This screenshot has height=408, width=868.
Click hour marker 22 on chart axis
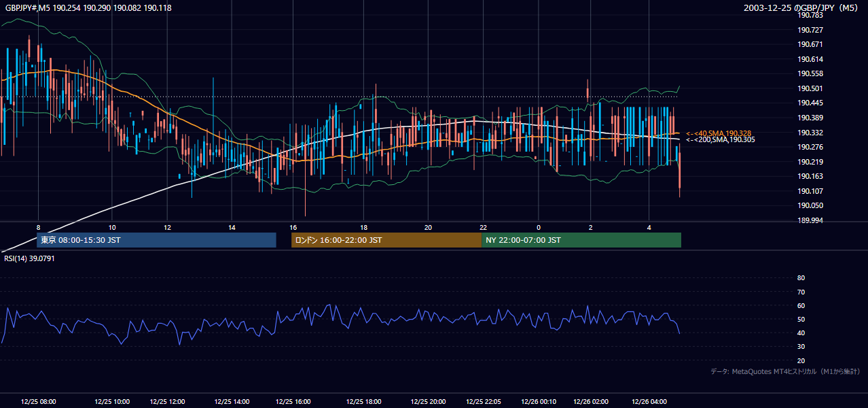tap(483, 227)
